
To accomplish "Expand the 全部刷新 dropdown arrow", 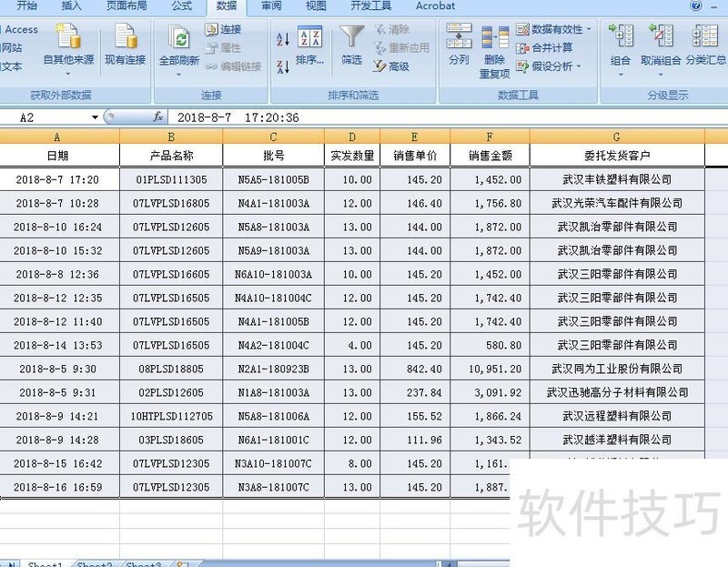I will [178, 75].
